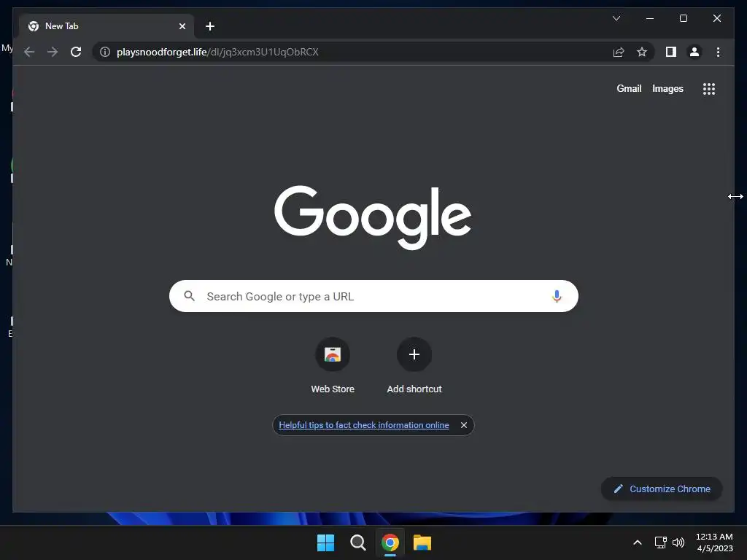
Task: Minimize the Chrome window
Action: (x=650, y=18)
